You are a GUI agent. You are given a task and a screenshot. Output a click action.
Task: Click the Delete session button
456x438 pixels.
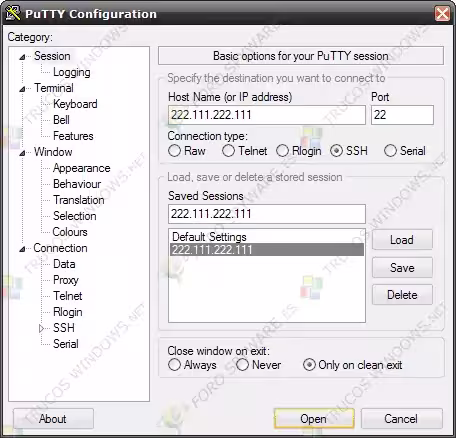point(402,295)
